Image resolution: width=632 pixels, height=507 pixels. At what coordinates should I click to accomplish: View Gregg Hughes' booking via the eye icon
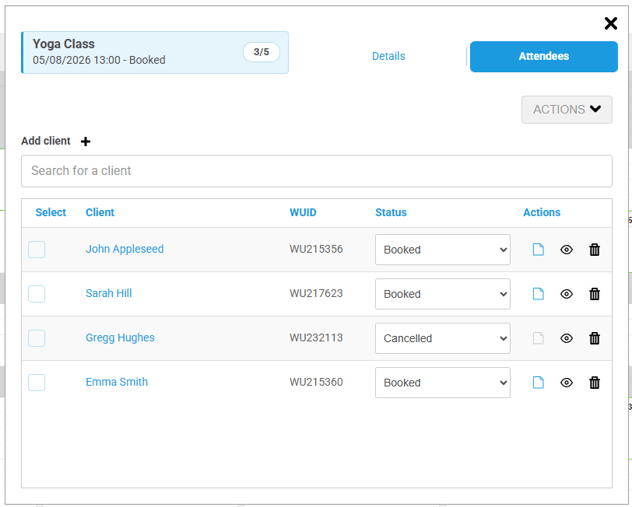tap(566, 339)
